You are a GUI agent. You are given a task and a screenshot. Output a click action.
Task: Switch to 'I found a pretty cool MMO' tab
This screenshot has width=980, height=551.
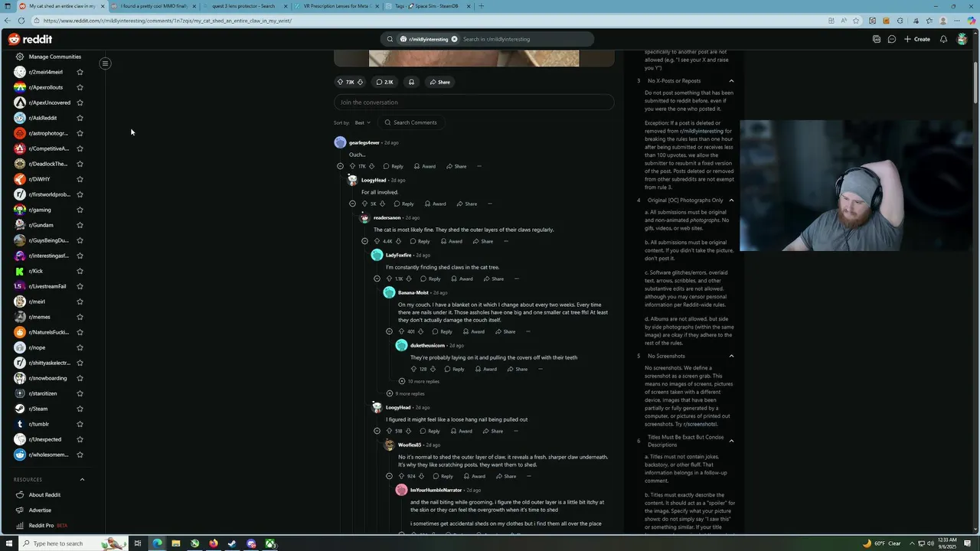click(154, 6)
